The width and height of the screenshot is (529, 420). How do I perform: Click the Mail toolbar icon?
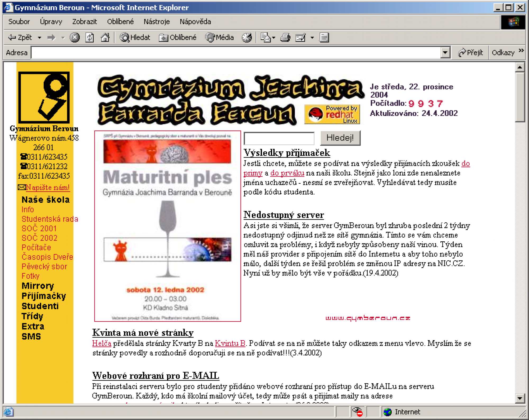click(x=265, y=37)
